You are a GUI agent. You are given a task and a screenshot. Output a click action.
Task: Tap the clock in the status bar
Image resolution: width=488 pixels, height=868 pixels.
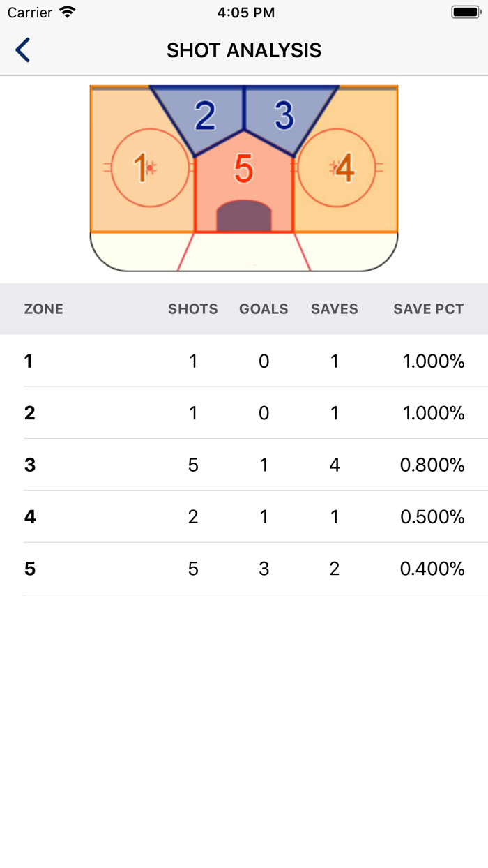click(x=244, y=11)
